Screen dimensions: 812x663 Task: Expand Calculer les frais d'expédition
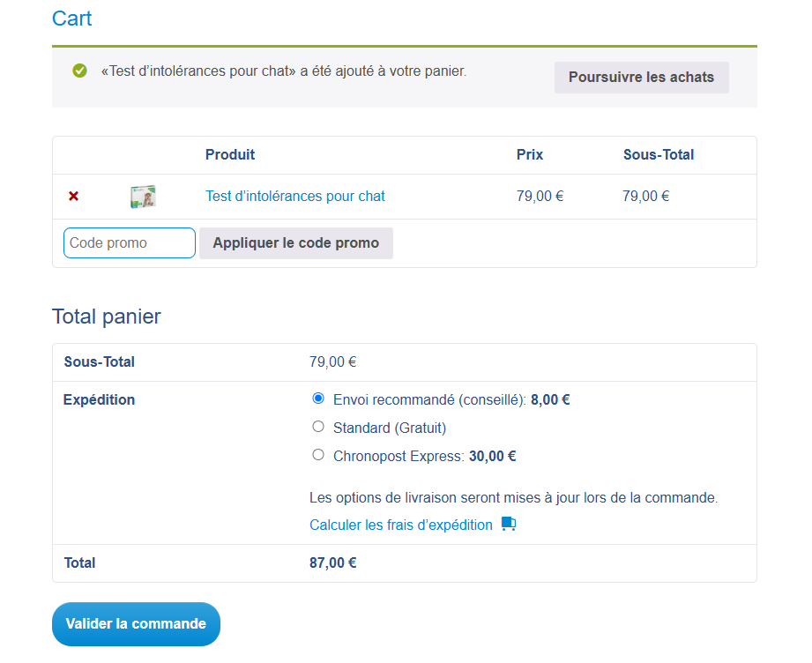401,525
